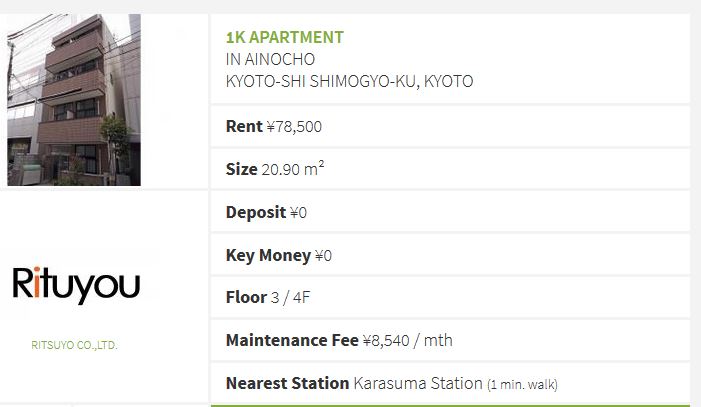
Task: Select the ¥8,540 / mth fee value
Action: click(x=407, y=340)
